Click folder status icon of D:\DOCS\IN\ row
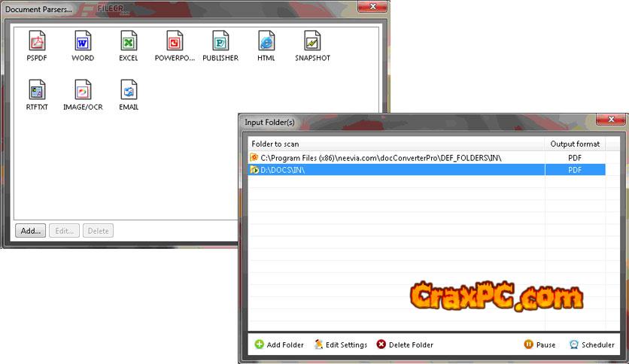The height and width of the screenshot is (364, 629). tap(254, 170)
